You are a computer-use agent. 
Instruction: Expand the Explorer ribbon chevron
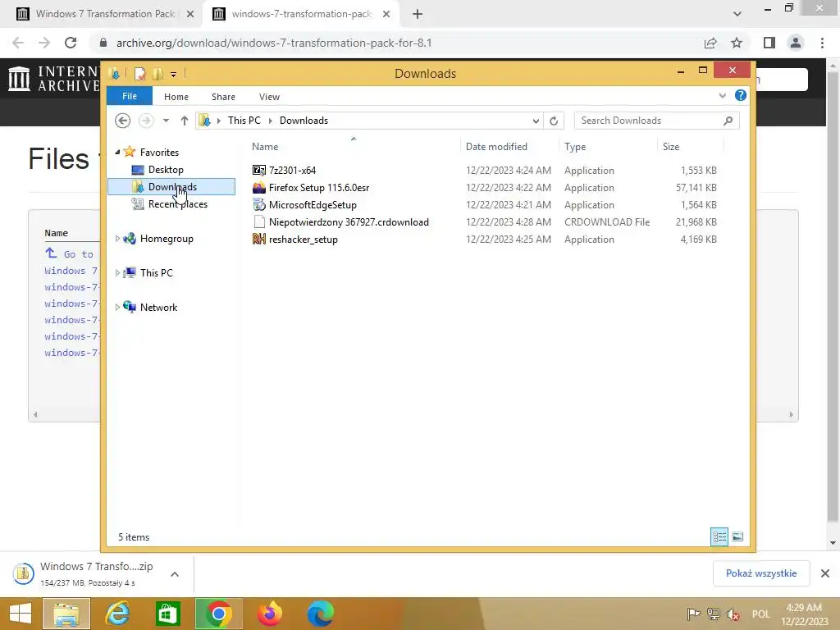pyautogui.click(x=722, y=95)
